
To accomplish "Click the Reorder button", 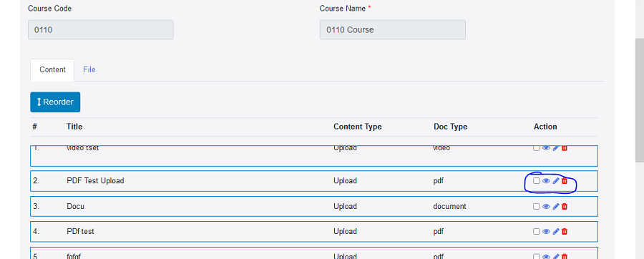I will click(55, 102).
